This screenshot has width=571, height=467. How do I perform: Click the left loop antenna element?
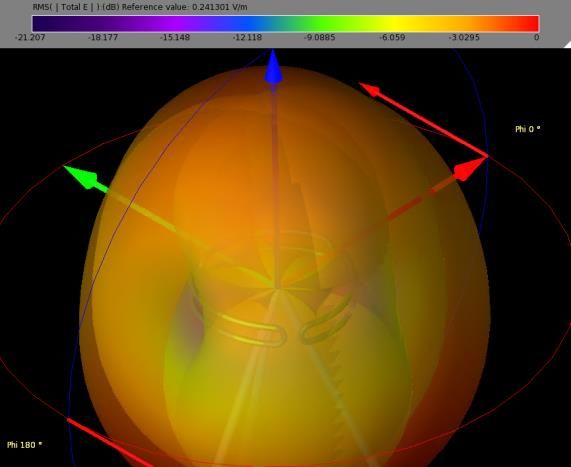[251, 331]
